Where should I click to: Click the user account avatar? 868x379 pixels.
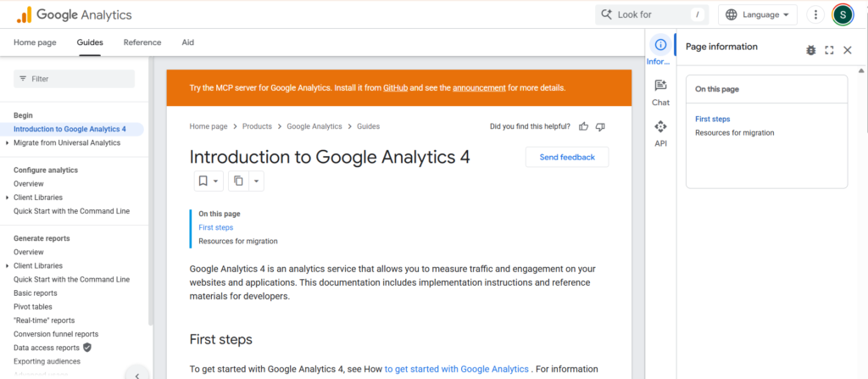click(x=843, y=14)
